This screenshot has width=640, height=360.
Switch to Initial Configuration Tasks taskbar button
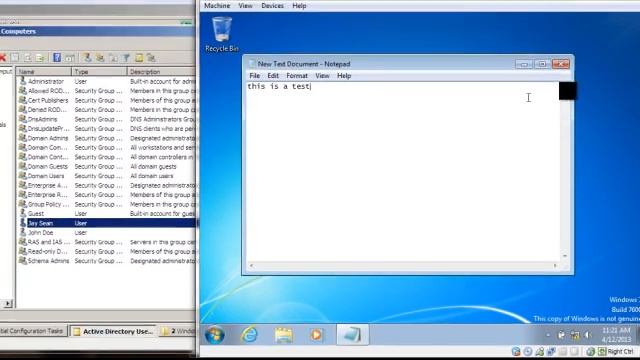pos(32,331)
